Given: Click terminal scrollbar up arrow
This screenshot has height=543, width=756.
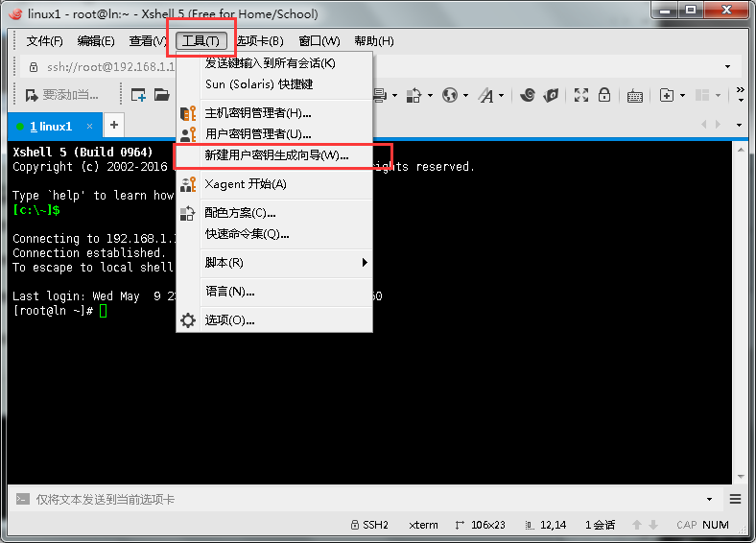Looking at the screenshot, I should click(x=741, y=150).
